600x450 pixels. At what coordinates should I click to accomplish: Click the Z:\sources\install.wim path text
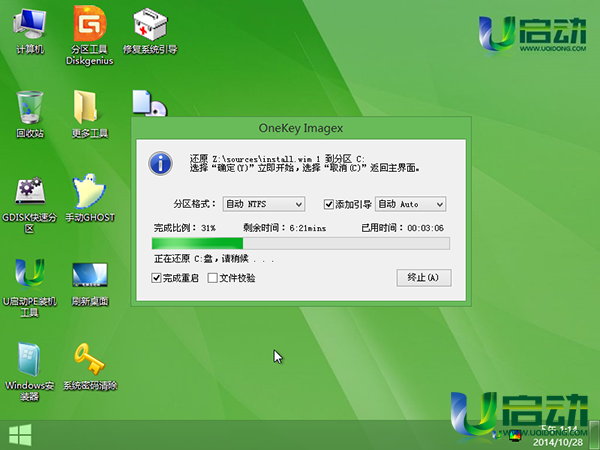[262, 159]
